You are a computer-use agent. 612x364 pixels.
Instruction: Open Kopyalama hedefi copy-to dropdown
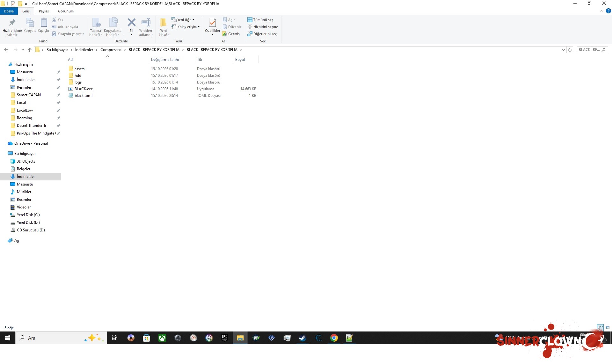pos(113,27)
